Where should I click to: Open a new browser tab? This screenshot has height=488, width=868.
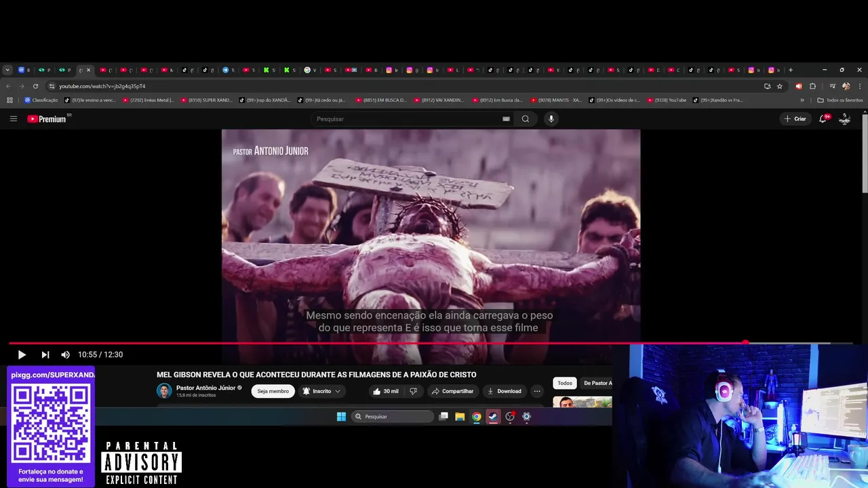(x=790, y=70)
